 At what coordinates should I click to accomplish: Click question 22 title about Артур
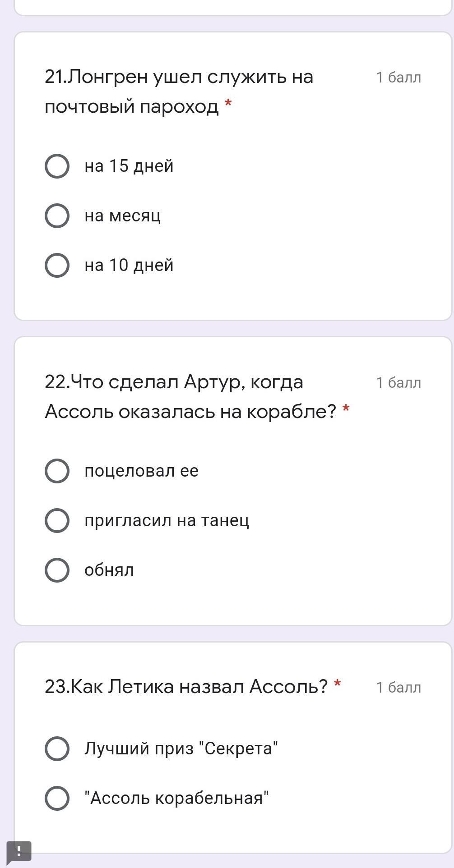click(x=190, y=396)
